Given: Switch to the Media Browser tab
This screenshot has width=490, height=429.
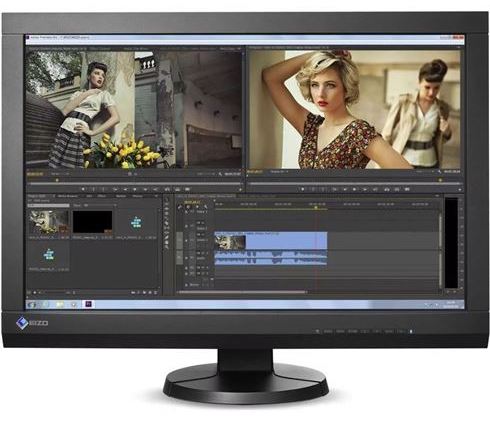Looking at the screenshot, I should point(68,196).
